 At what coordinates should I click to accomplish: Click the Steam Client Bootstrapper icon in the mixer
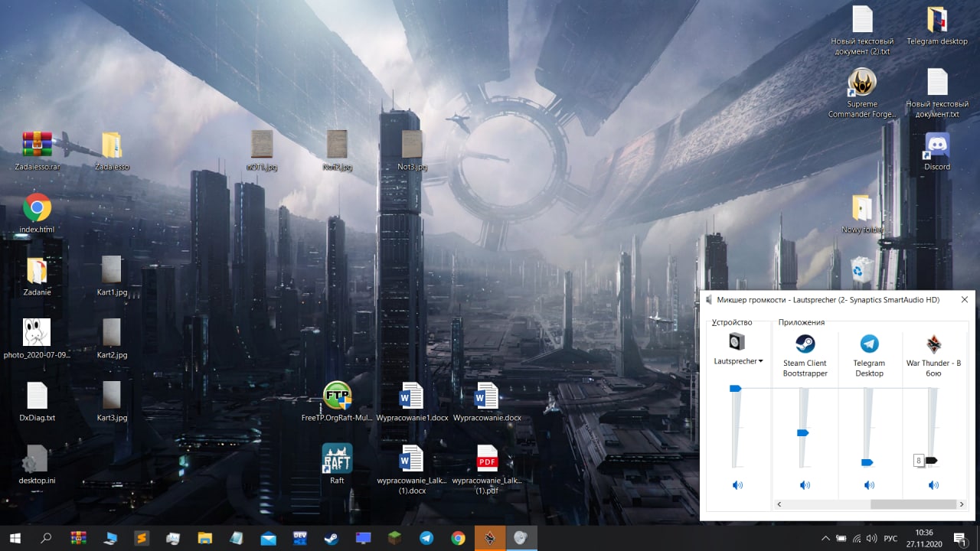click(x=805, y=343)
